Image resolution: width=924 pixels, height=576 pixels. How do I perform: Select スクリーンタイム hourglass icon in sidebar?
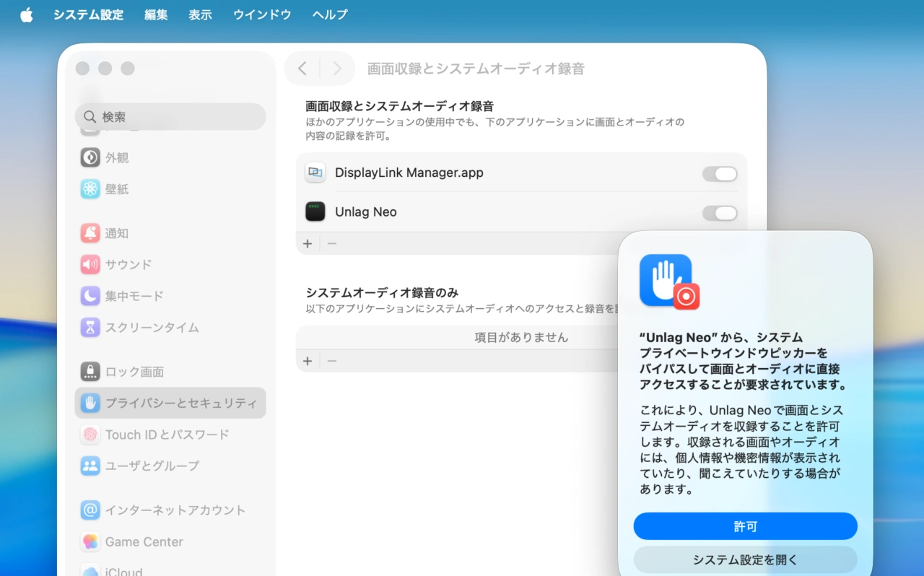(90, 327)
